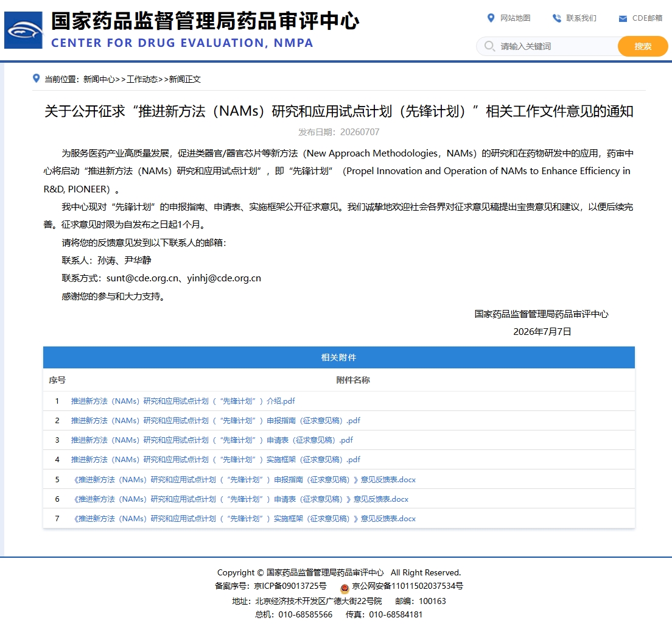Click the breadcrumb location pin icon
This screenshot has height=629, width=672.
pyautogui.click(x=37, y=79)
